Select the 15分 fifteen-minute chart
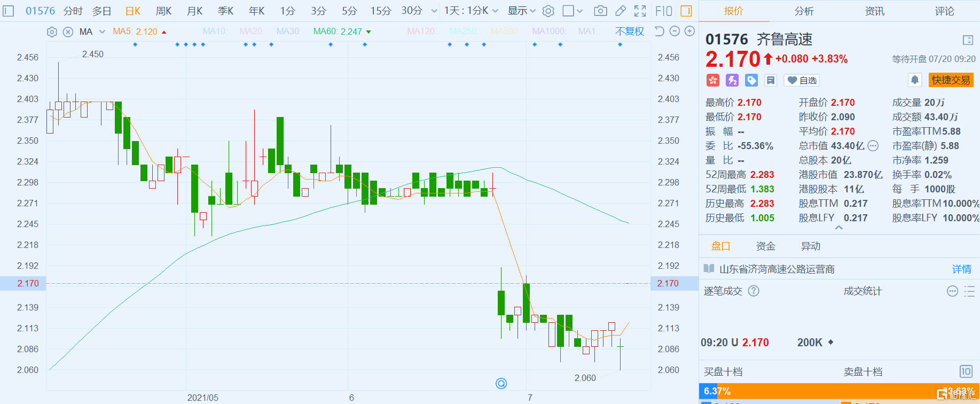Screen dimensions: 980x404 [381, 11]
